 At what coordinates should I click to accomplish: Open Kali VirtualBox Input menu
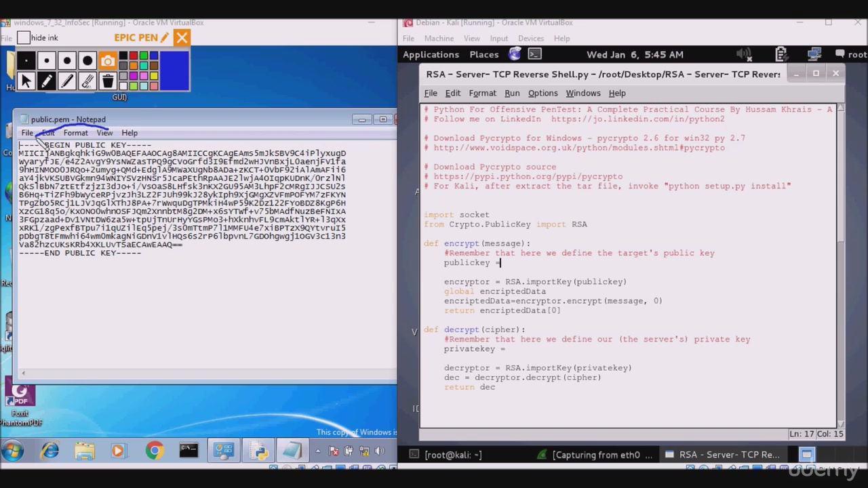tap(498, 39)
